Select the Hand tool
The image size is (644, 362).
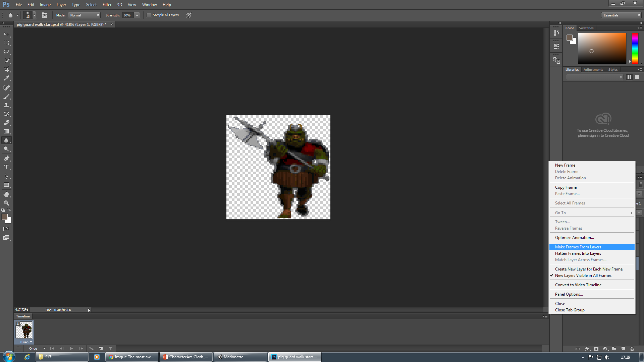6,194
